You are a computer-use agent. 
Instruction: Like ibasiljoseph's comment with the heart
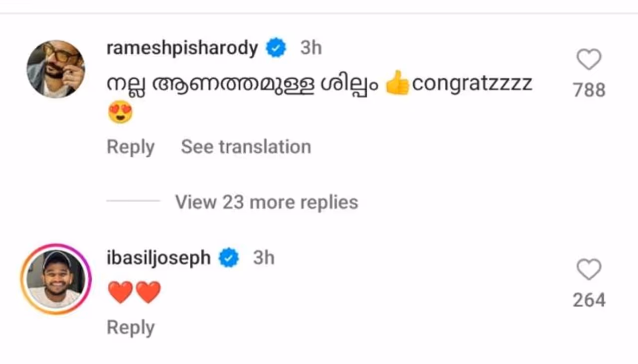tap(589, 270)
